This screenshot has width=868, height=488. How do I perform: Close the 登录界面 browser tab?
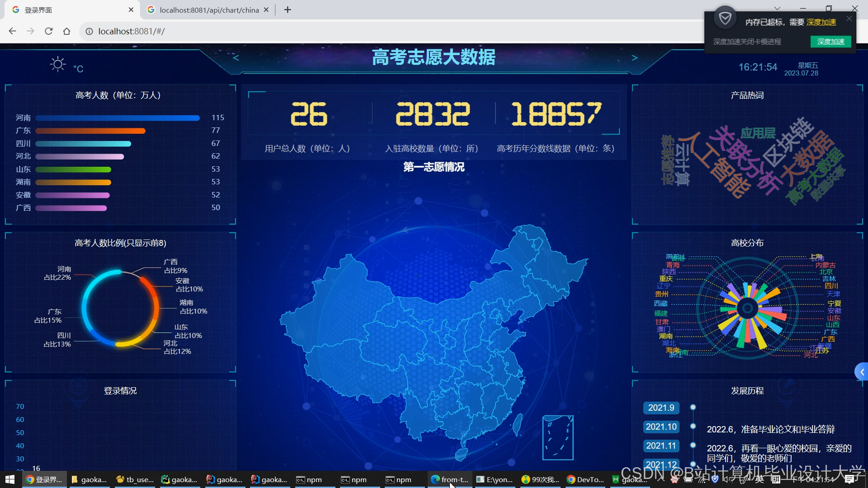point(131,9)
